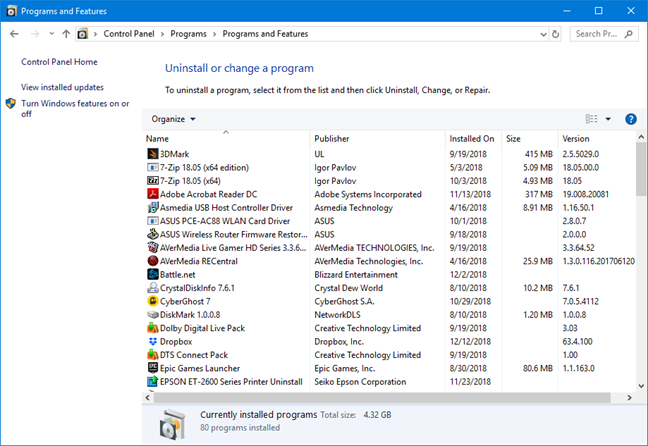Click the horizontal scroll right arrow

click(629, 398)
